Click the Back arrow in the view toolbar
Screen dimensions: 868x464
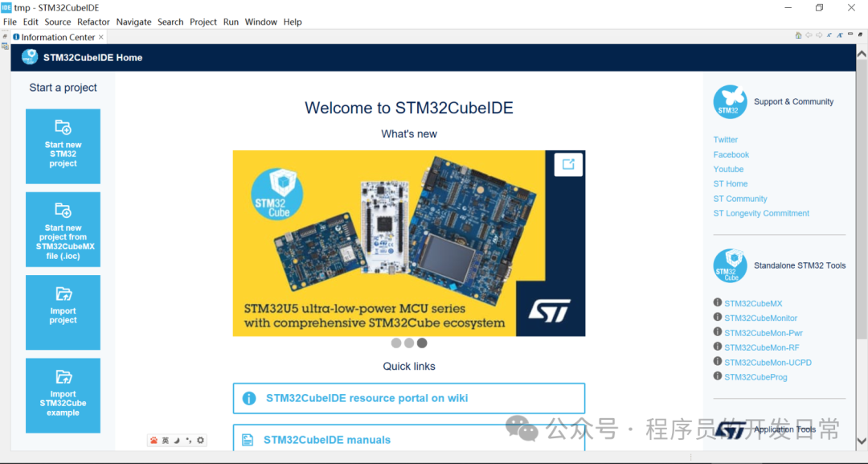pyautogui.click(x=809, y=35)
